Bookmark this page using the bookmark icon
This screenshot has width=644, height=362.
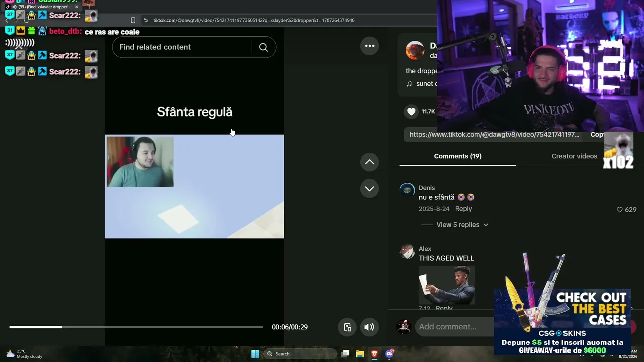pos(133,20)
